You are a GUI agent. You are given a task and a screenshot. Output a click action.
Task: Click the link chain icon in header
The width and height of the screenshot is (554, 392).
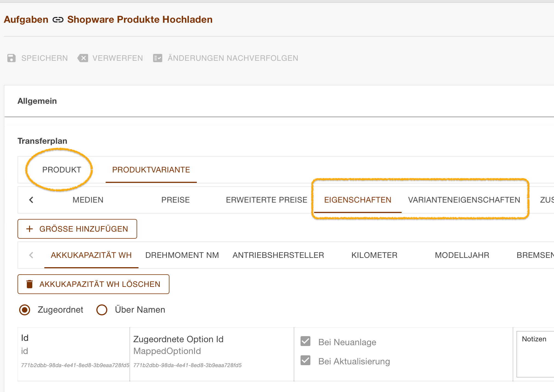tap(58, 20)
